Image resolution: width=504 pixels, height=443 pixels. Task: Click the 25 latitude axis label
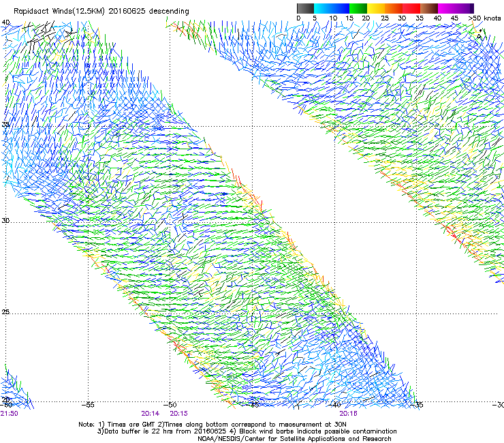pyautogui.click(x=5, y=312)
